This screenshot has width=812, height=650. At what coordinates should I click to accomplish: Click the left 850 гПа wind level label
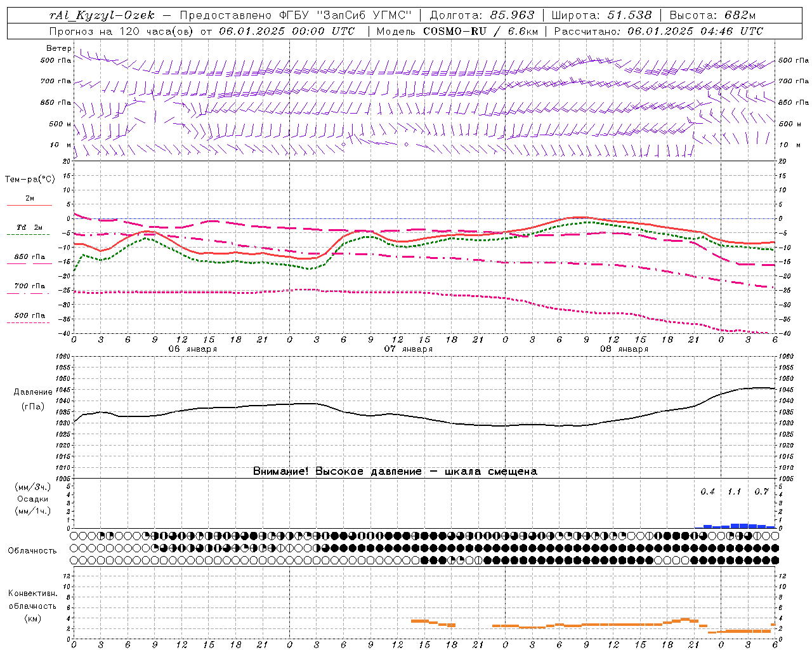click(56, 102)
